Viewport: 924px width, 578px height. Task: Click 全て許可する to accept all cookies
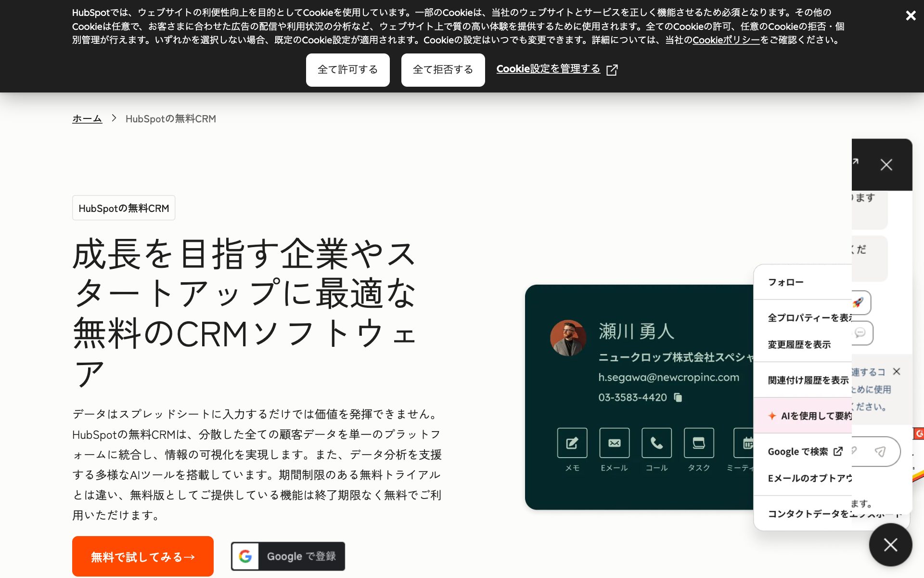pyautogui.click(x=347, y=70)
